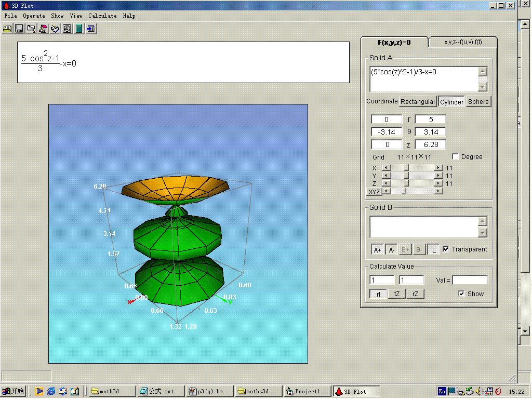
Task: Click the Y grid slider thumb
Action: [407, 176]
